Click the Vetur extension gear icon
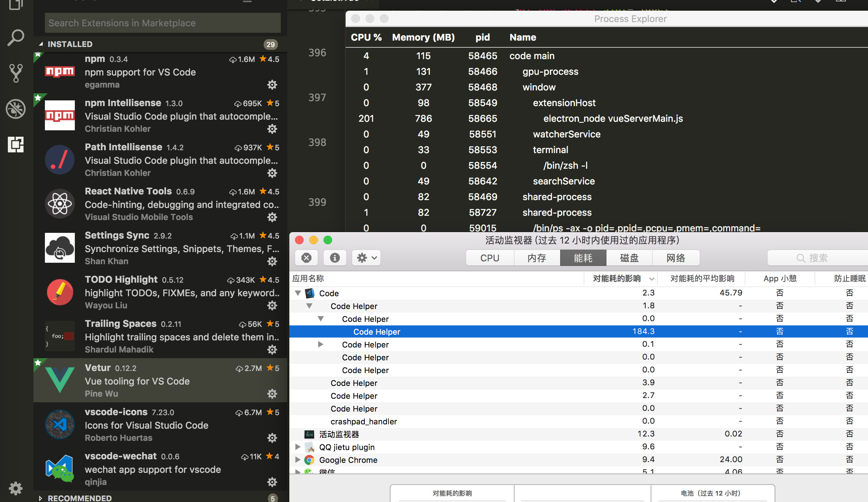This screenshot has height=502, width=868. pyautogui.click(x=272, y=393)
